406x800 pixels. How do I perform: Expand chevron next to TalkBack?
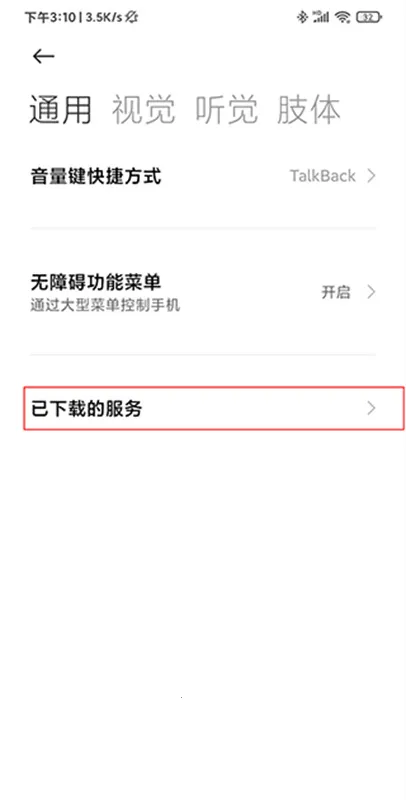tap(371, 176)
